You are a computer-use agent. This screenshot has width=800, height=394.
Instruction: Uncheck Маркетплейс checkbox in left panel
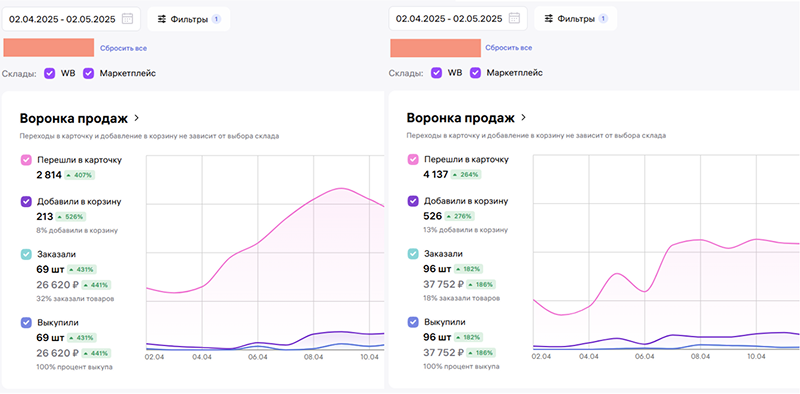(x=89, y=73)
